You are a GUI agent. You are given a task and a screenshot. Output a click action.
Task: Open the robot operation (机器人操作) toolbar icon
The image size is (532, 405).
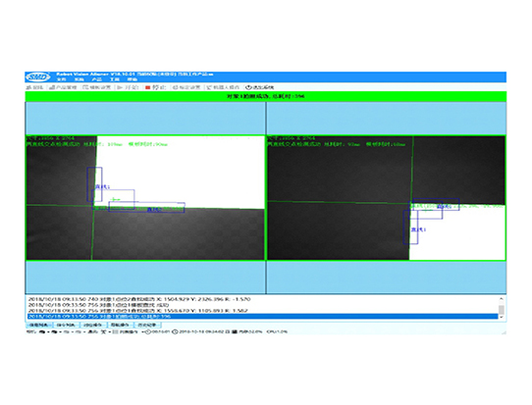click(209, 87)
